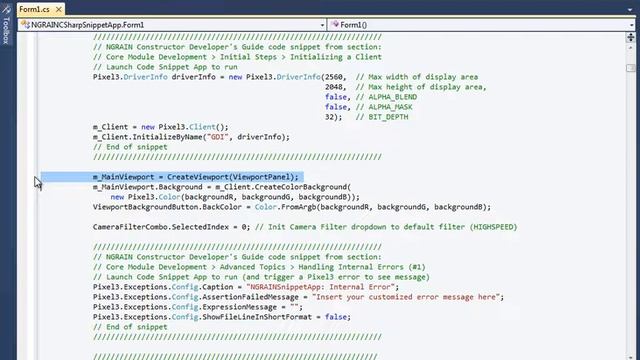Click the scrollbar up arrow
640x360 pixels.
[x=631, y=48]
